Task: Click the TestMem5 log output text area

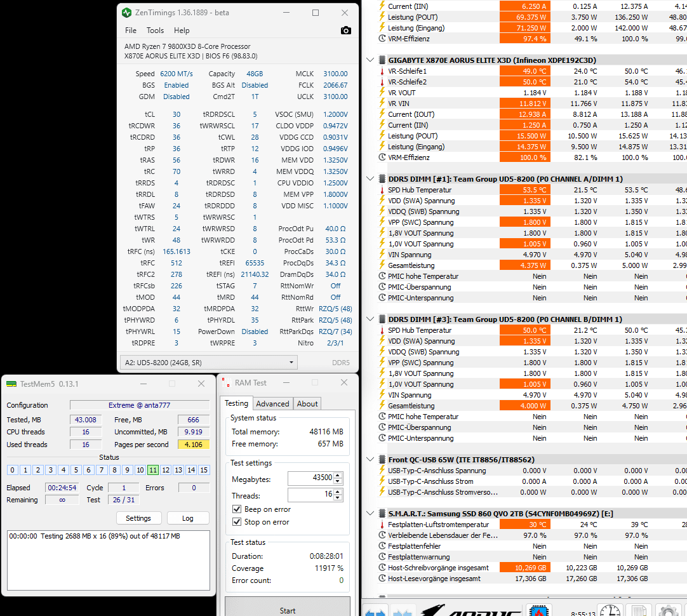Action: click(x=109, y=560)
